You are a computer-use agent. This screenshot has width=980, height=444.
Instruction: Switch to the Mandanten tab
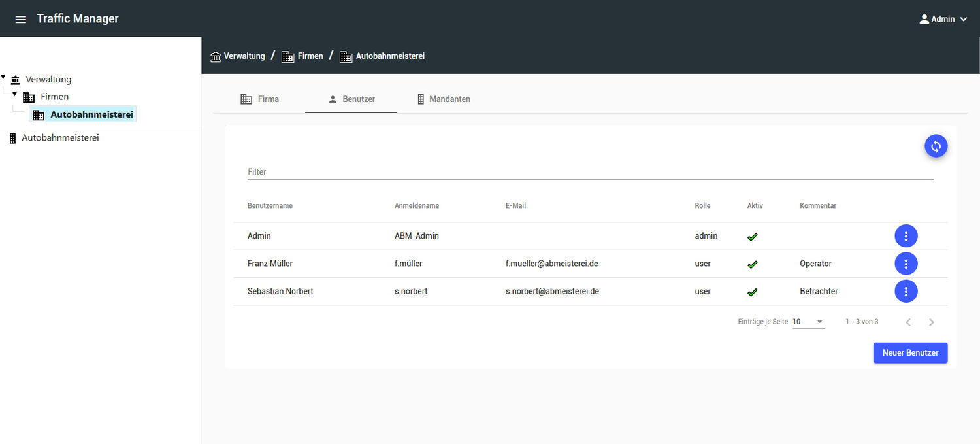443,99
